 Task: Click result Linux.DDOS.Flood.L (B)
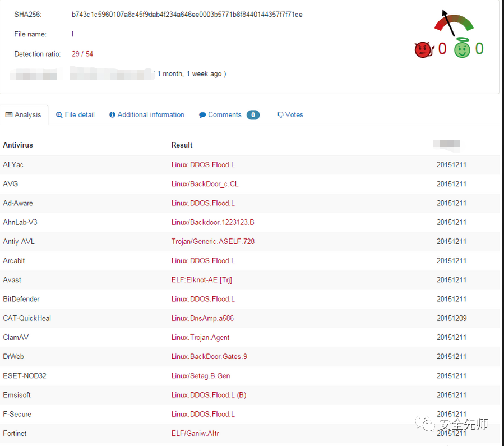click(x=209, y=395)
